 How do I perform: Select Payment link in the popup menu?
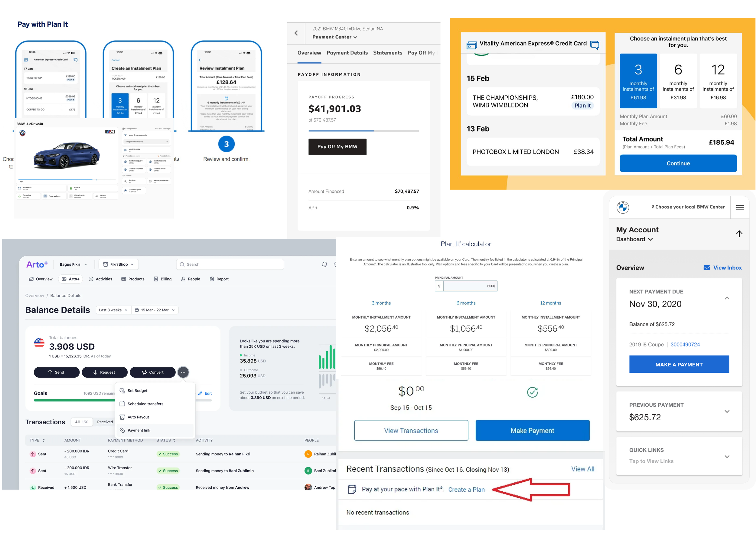coord(139,430)
